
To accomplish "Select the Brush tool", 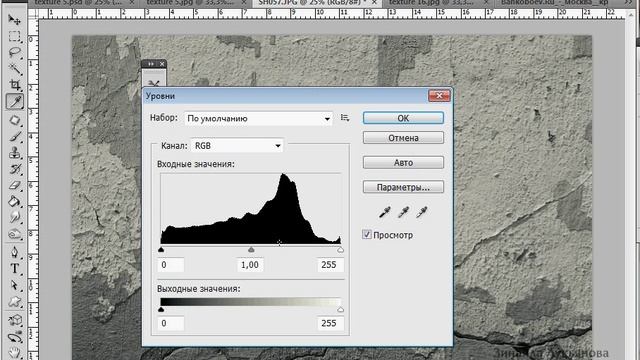I will coord(15,136).
